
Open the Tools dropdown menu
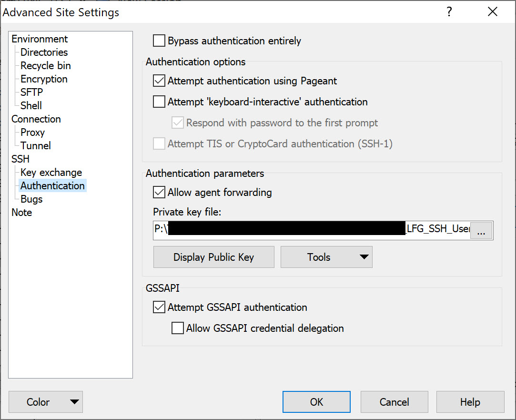pos(326,257)
